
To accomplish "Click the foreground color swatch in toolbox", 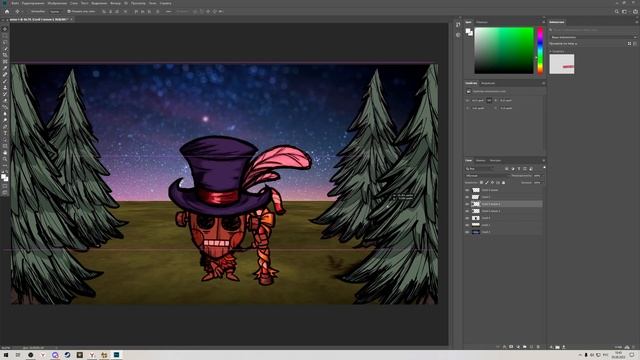I will pyautogui.click(x=4, y=176).
